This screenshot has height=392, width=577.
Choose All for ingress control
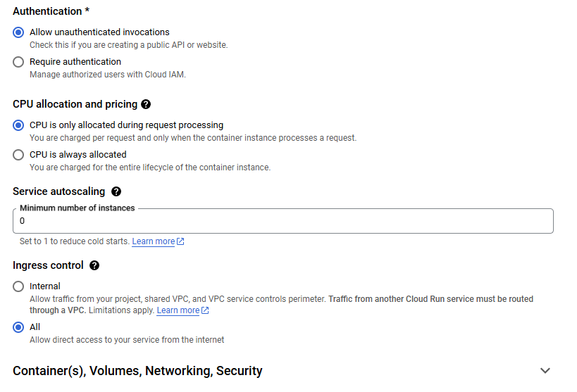point(19,327)
